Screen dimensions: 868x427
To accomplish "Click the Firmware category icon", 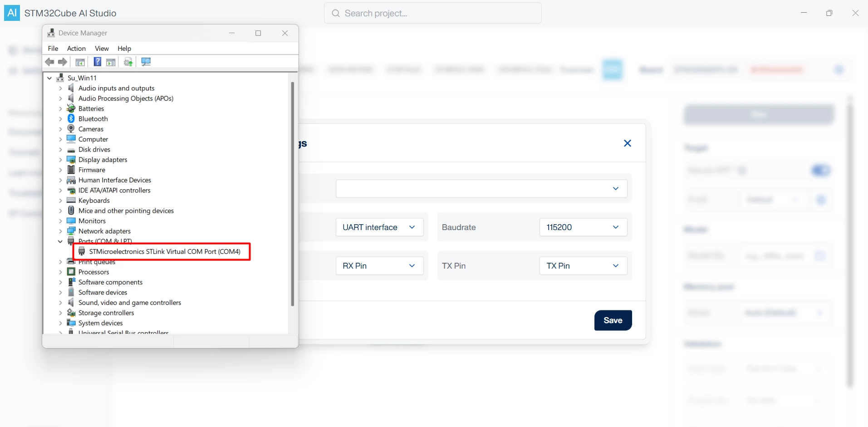I will click(x=71, y=170).
